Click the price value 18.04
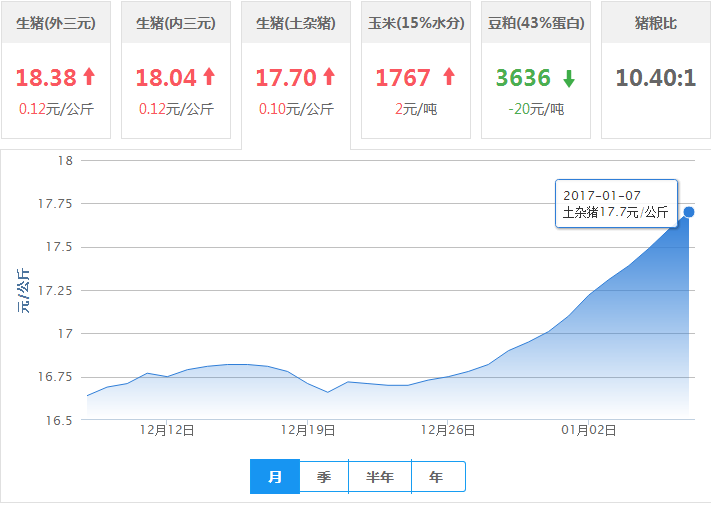Image resolution: width=711 pixels, height=505 pixels. click(166, 78)
